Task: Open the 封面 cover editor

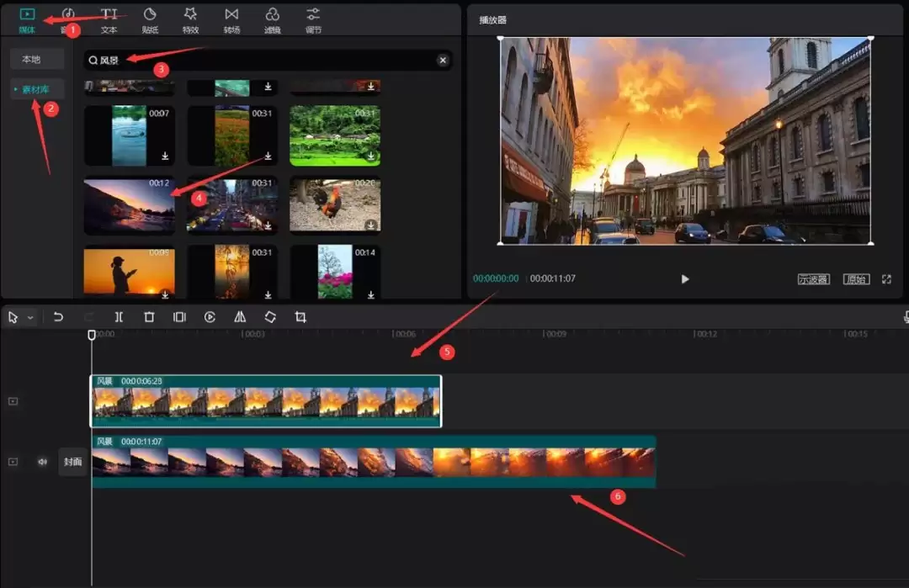Action: [72, 462]
